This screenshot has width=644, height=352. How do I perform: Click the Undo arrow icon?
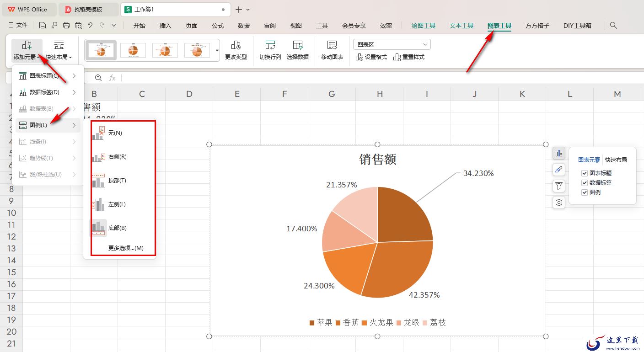point(90,26)
